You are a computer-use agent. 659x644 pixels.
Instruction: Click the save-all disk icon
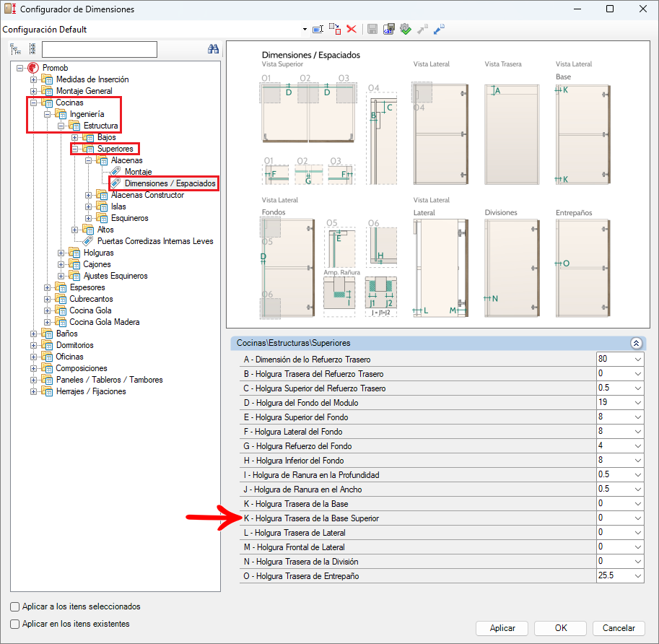pos(389,30)
